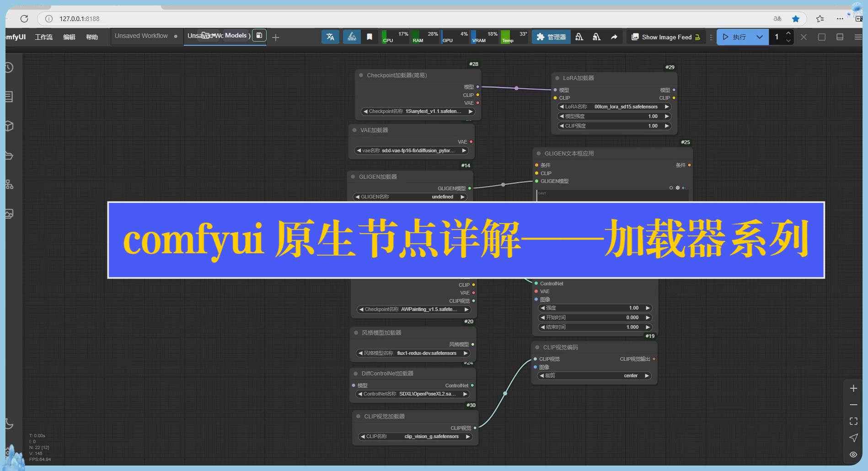The height and width of the screenshot is (471, 868).
Task: Click the CPU usage monitor
Action: click(396, 37)
